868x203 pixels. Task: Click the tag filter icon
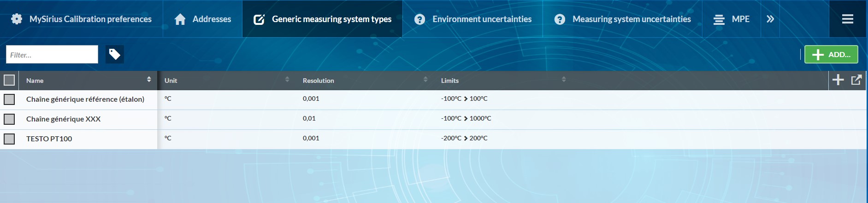click(114, 54)
